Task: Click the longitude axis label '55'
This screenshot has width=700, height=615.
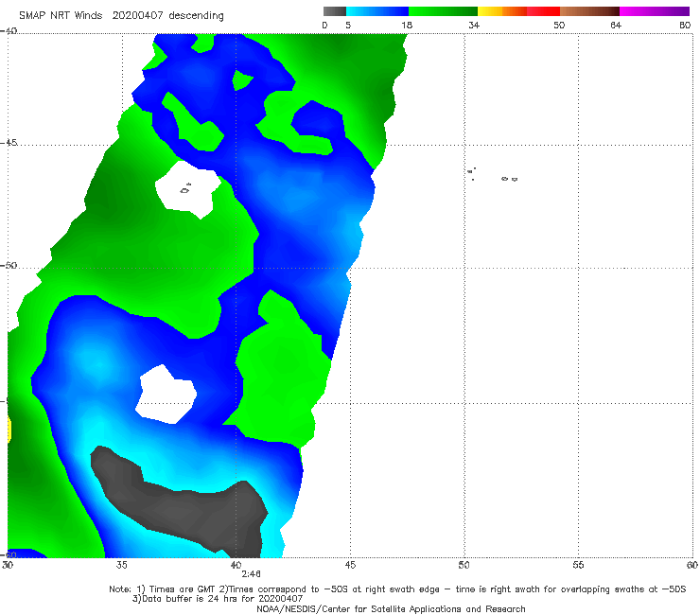Action: (x=578, y=565)
